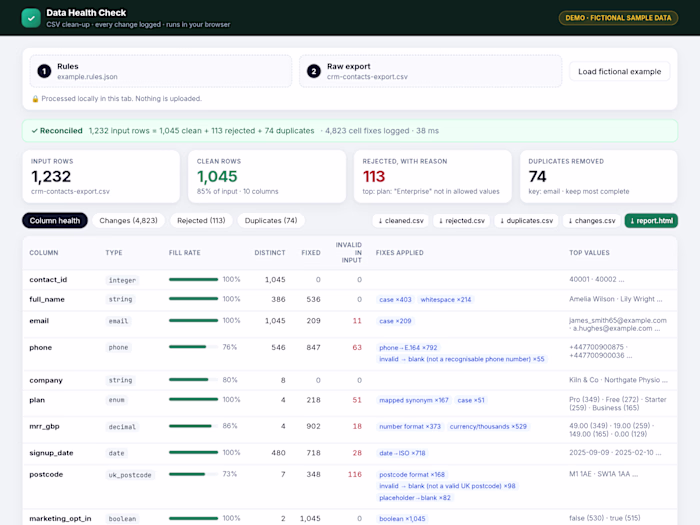The image size is (700, 525).
Task: Click the 'enum' type badge
Action: 117,400
